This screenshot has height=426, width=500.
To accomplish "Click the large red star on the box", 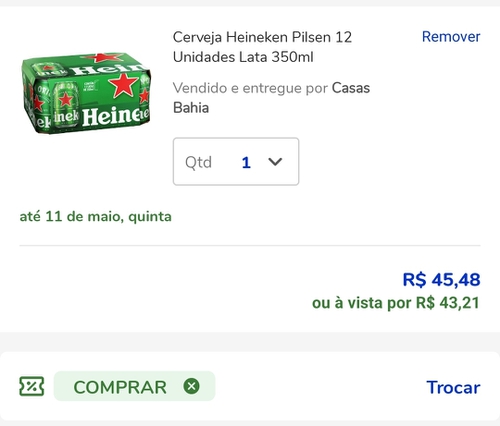I will click(123, 85).
